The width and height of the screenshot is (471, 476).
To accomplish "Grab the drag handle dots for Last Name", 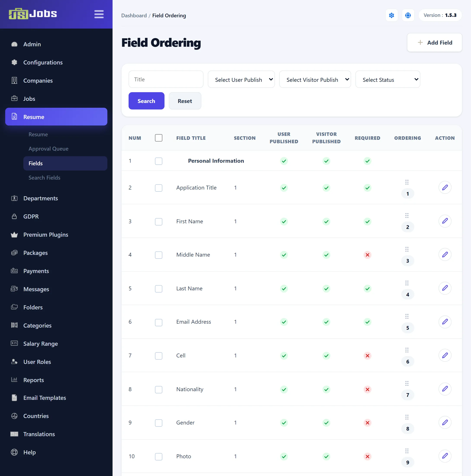I will [407, 283].
